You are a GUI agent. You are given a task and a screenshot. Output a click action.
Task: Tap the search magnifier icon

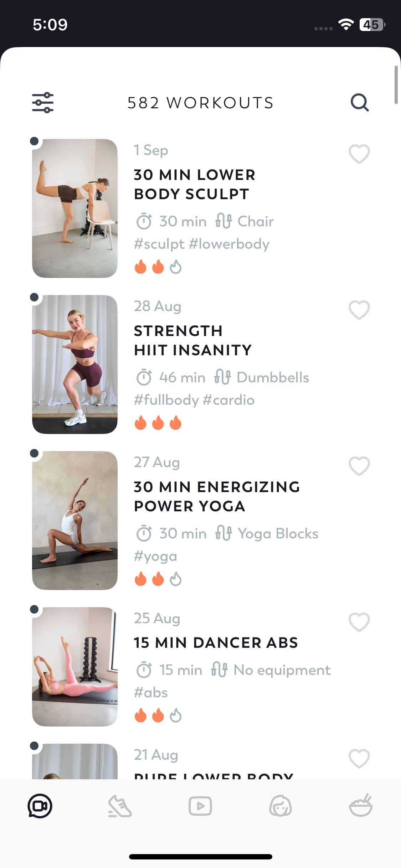(x=359, y=103)
